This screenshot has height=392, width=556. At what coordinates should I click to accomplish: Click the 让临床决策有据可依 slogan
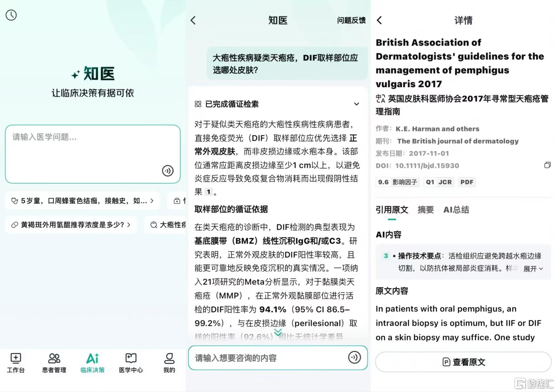pos(93,93)
